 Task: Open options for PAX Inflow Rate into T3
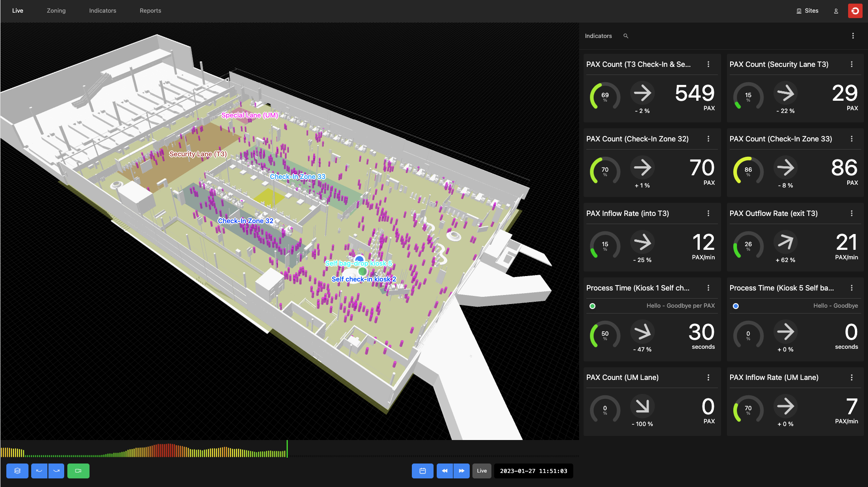coord(708,213)
